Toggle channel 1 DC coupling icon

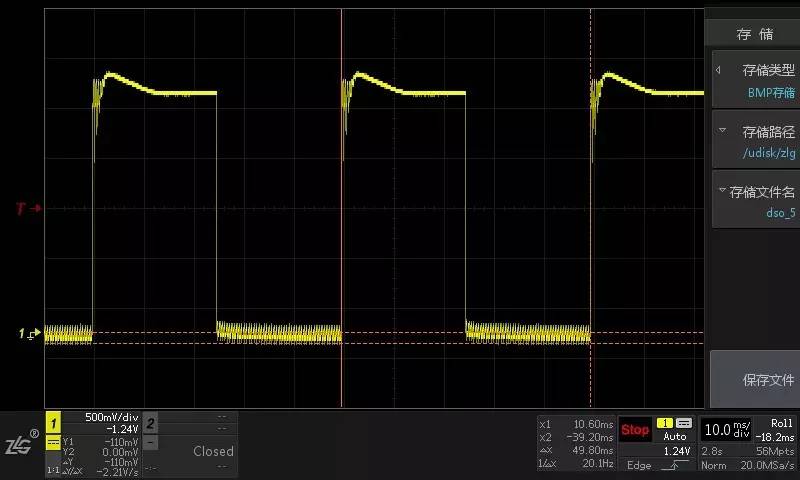(54, 442)
